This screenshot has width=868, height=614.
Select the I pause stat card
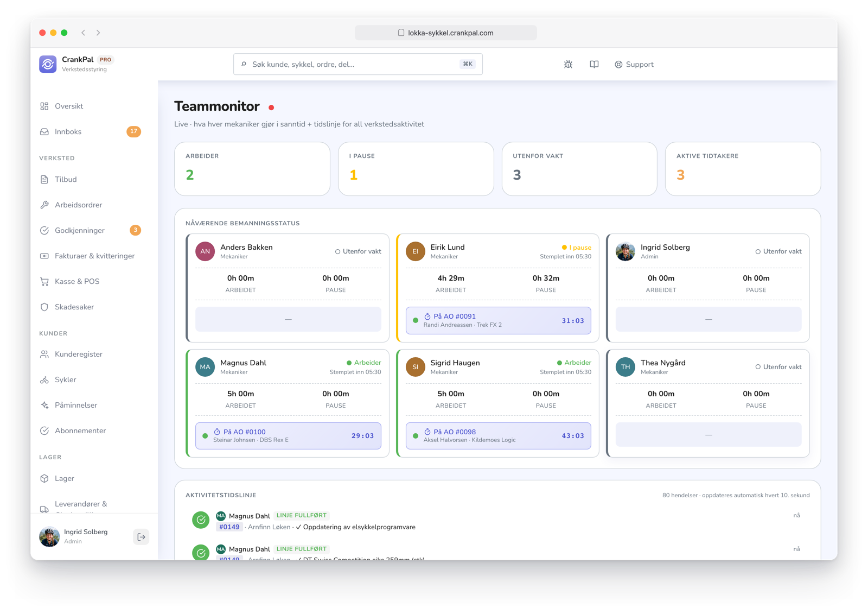point(416,169)
